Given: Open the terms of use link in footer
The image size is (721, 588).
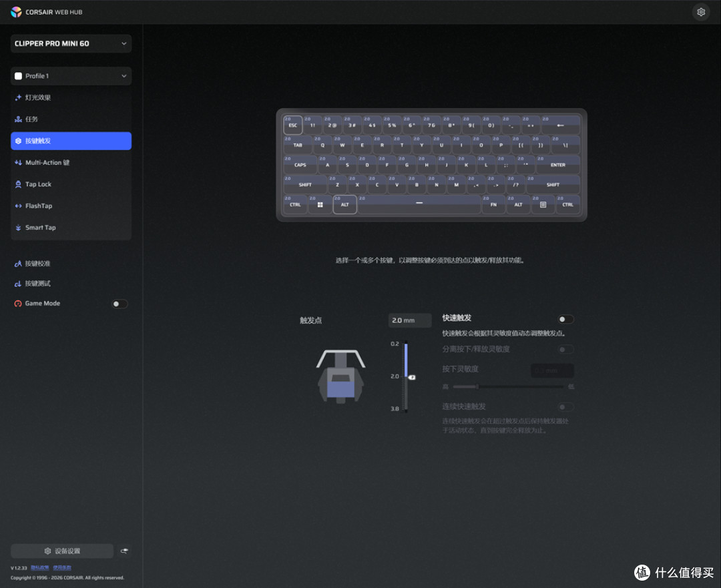Looking at the screenshot, I should [x=62, y=568].
